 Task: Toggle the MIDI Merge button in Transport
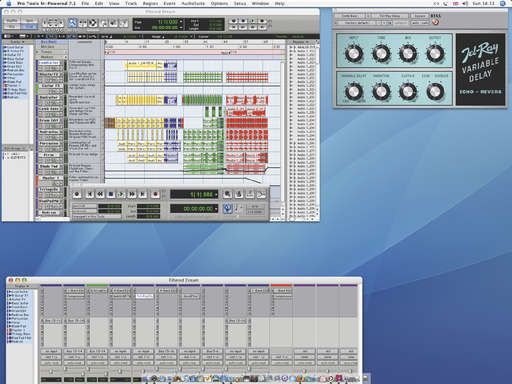tap(261, 194)
